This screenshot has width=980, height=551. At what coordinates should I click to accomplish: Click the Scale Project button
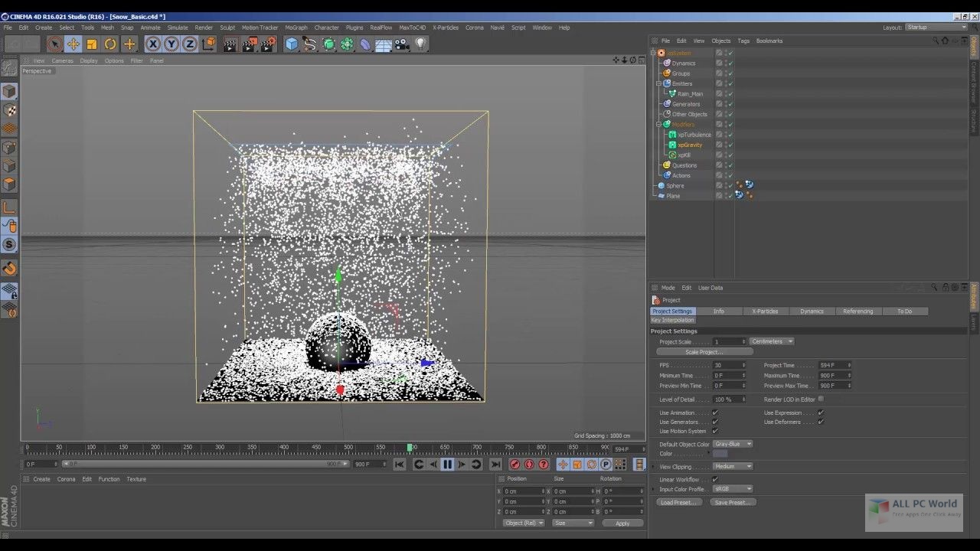click(x=704, y=352)
